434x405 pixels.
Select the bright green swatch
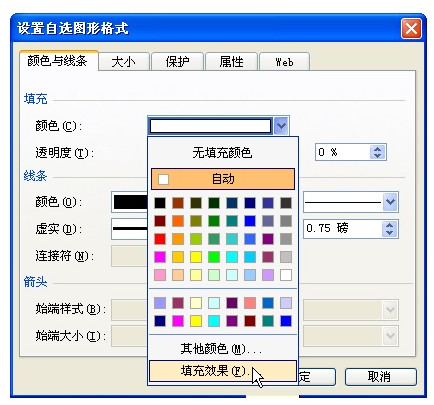(x=214, y=257)
